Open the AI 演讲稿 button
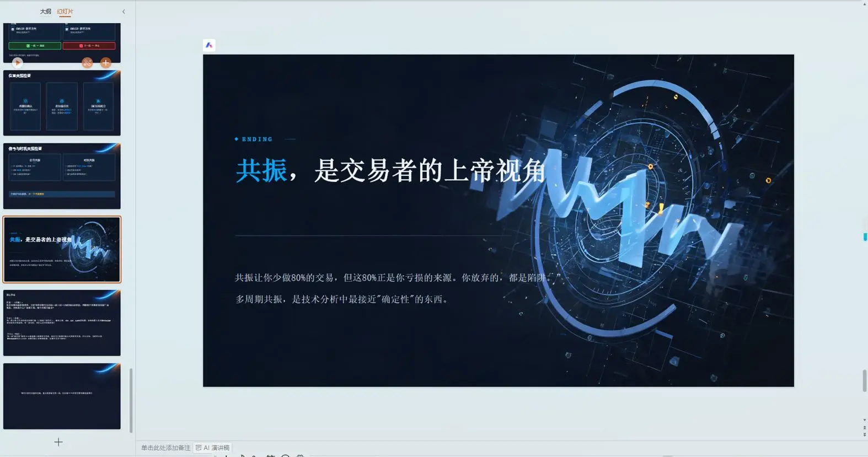Viewport: 868px width, 457px height. pyautogui.click(x=213, y=448)
